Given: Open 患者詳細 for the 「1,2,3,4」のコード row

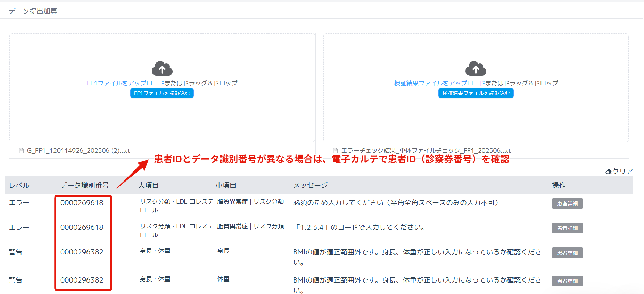Looking at the screenshot, I should tap(567, 228).
